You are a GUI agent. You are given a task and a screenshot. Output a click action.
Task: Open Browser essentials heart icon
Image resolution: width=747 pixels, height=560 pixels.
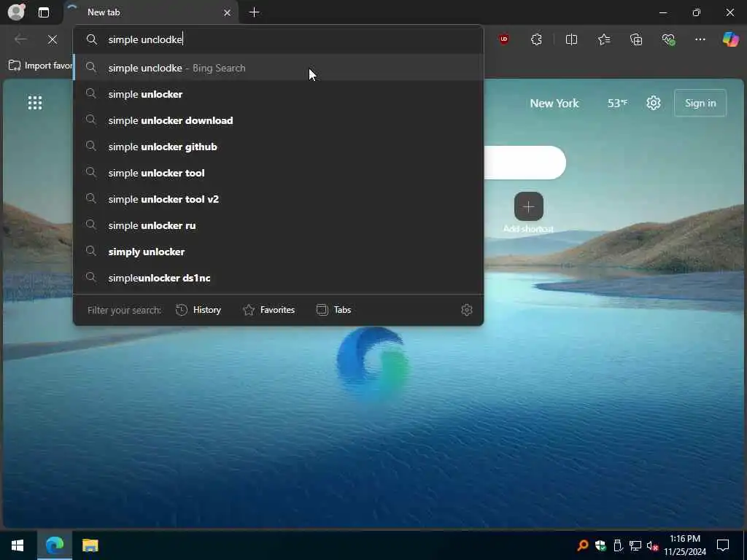coord(668,39)
